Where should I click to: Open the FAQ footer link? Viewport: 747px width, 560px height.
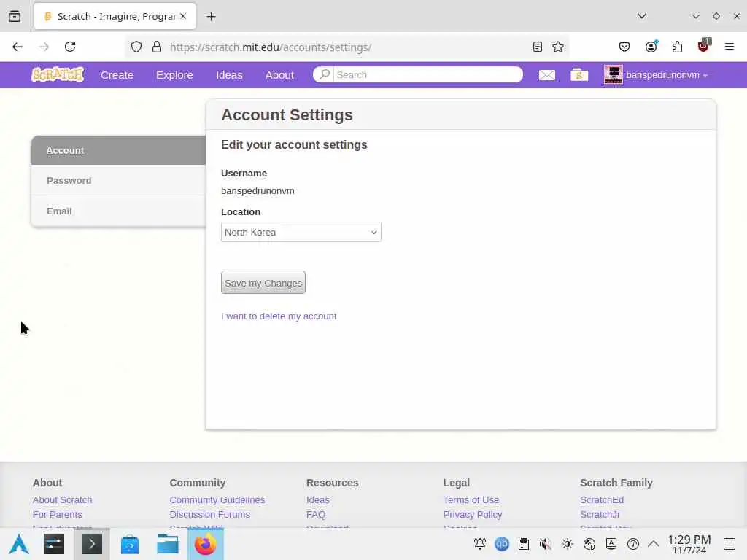(x=316, y=514)
